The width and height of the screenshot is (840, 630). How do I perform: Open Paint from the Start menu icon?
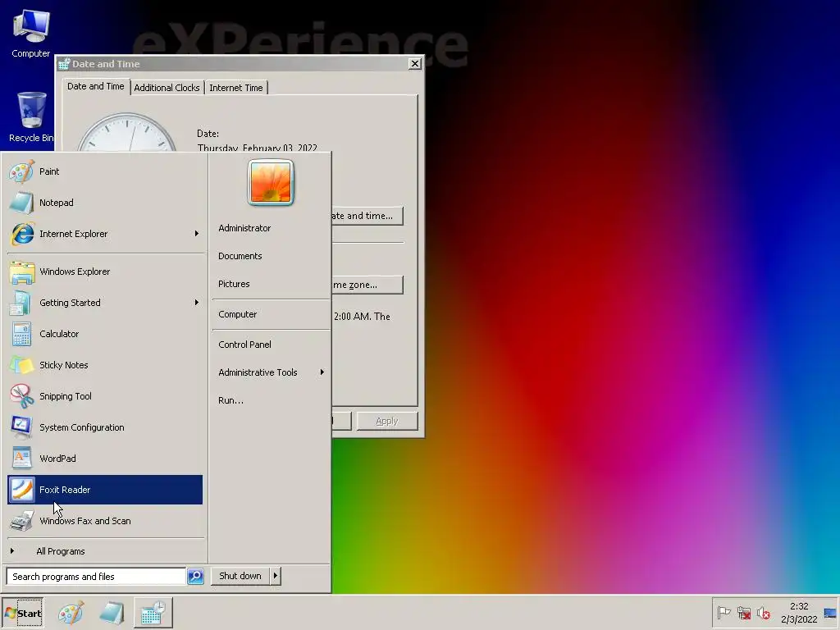point(21,171)
